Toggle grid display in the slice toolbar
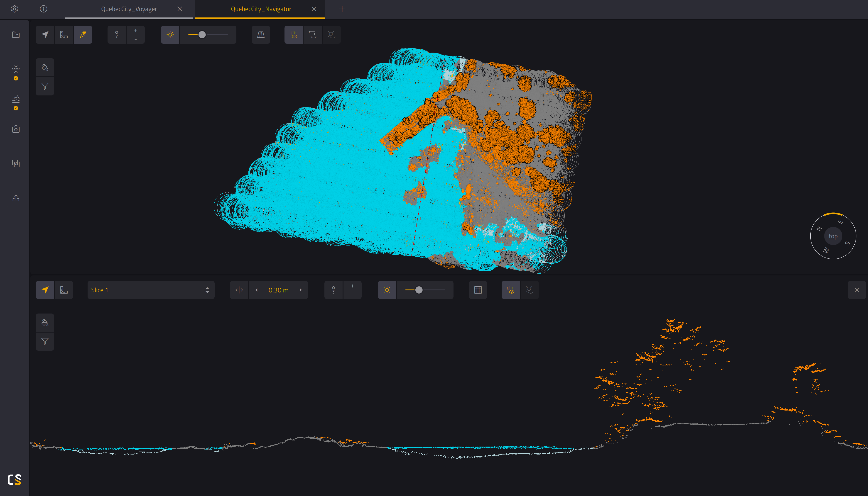Viewport: 868px width, 496px height. click(x=478, y=290)
